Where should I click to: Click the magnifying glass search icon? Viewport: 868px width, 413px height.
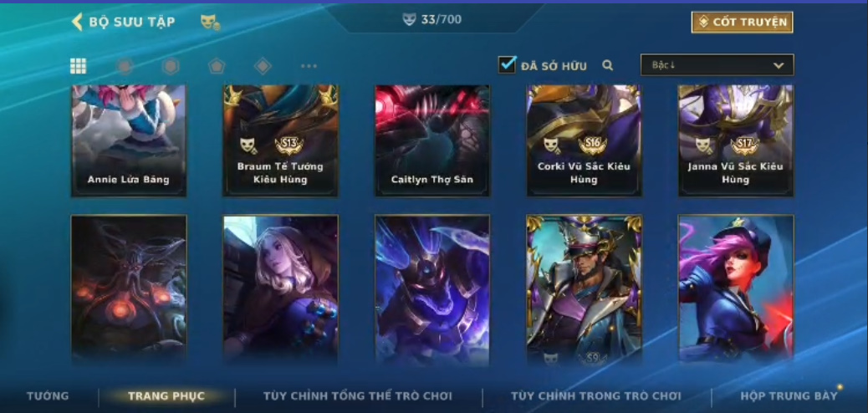coord(608,65)
